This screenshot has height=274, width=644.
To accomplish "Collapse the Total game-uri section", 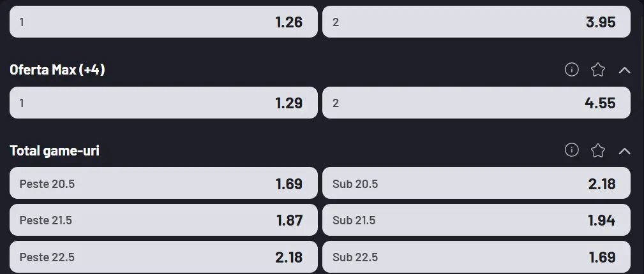I will [x=624, y=150].
